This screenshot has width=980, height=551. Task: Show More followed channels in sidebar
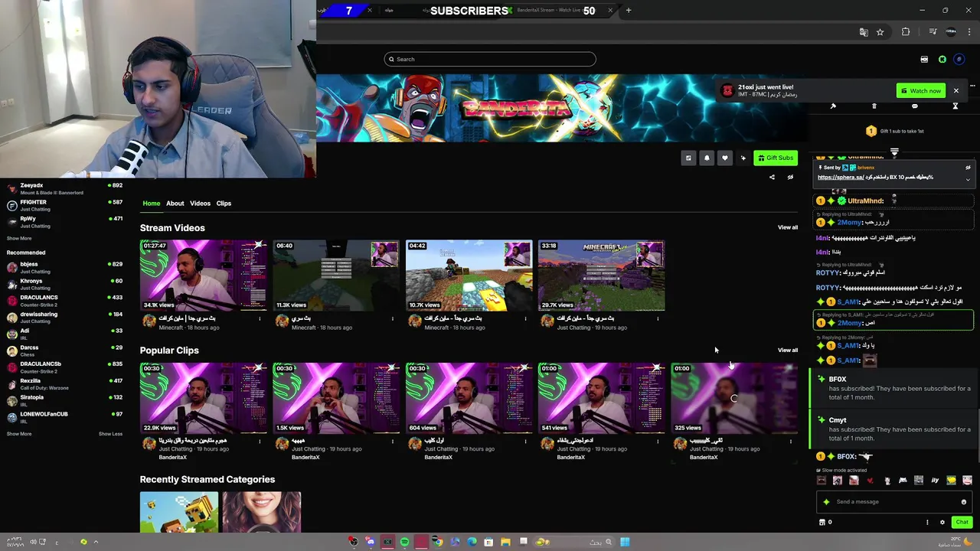(19, 238)
